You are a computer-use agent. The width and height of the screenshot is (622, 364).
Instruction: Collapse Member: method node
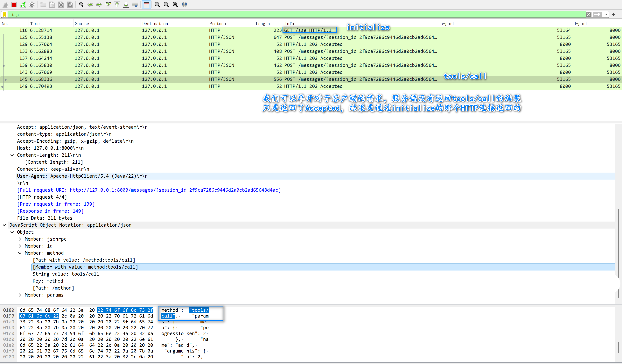click(x=20, y=253)
